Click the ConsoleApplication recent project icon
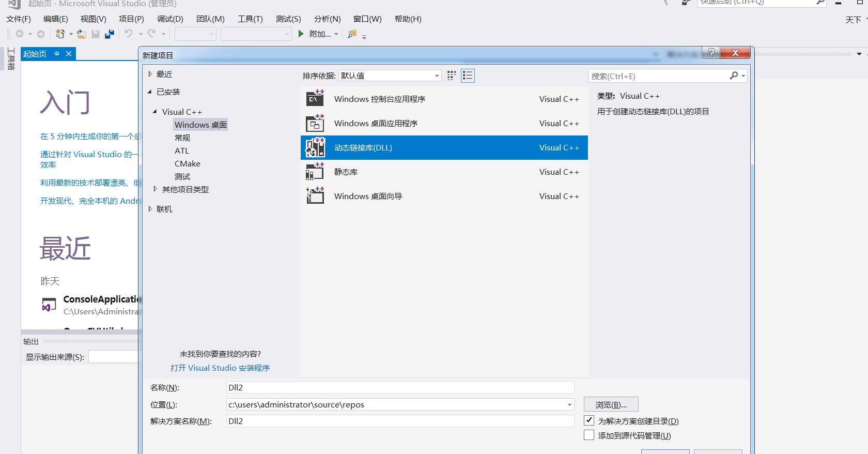Viewport: 868px width, 454px height. (x=49, y=305)
